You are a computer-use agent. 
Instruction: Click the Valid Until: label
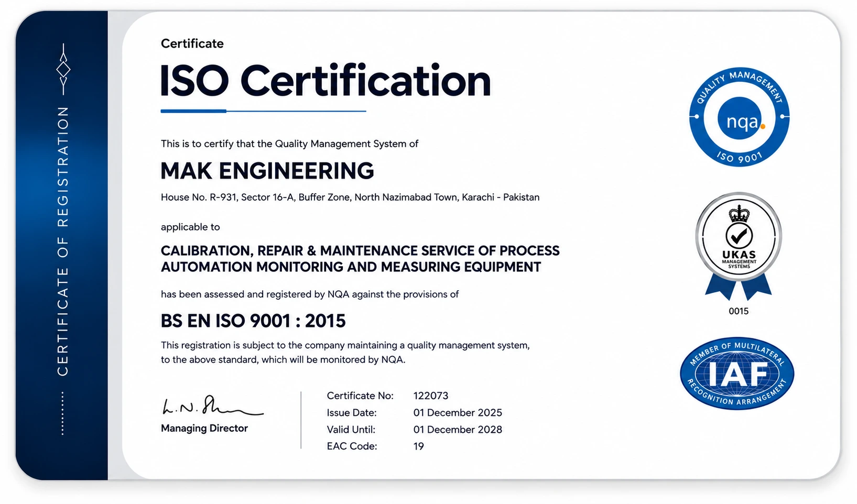click(351, 430)
